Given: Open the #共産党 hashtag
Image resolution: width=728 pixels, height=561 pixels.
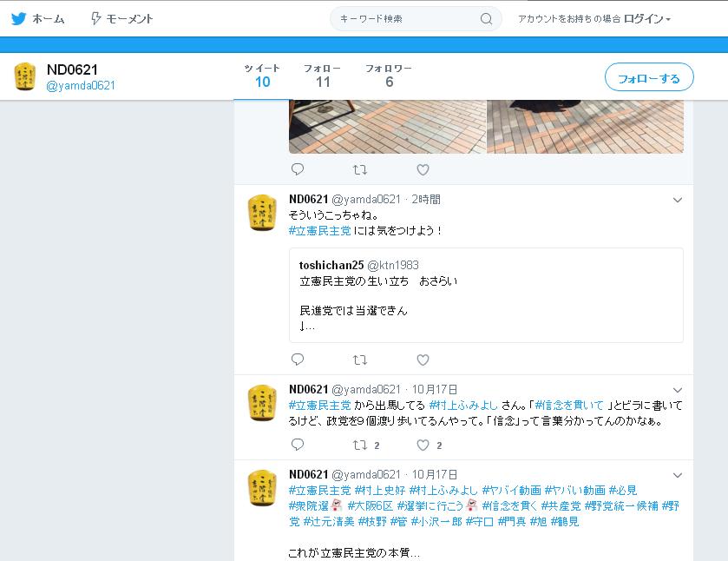Looking at the screenshot, I should tap(561, 506).
